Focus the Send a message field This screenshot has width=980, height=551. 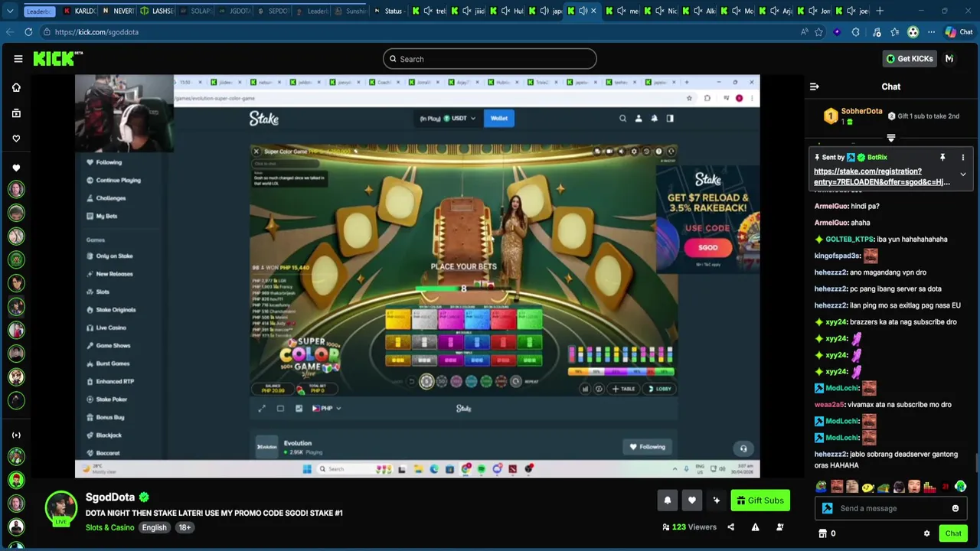(892, 508)
